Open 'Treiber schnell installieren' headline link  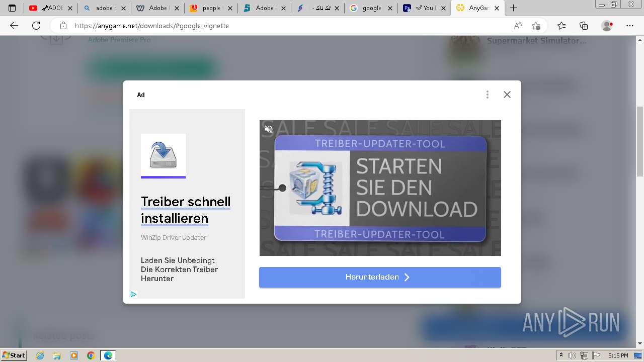pyautogui.click(x=186, y=210)
